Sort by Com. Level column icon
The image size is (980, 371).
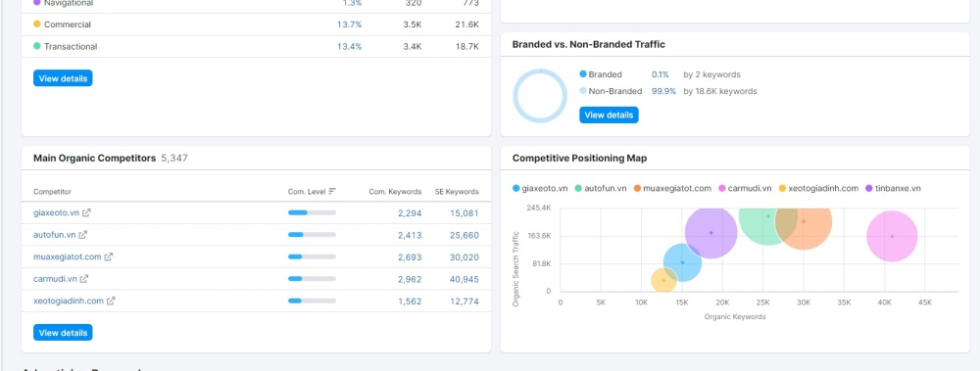pos(332,192)
